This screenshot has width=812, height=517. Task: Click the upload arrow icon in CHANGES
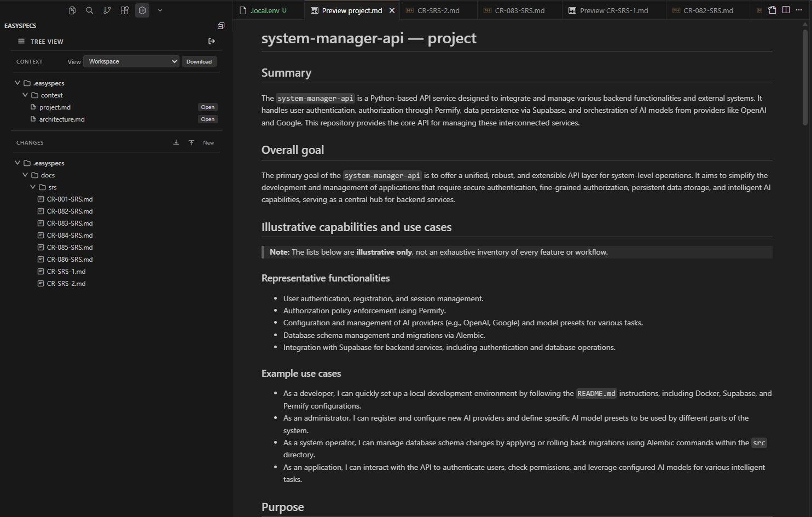(x=192, y=142)
